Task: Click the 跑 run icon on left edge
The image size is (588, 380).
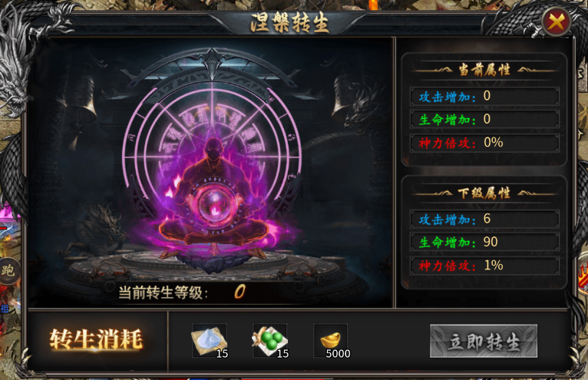Action: [8, 270]
